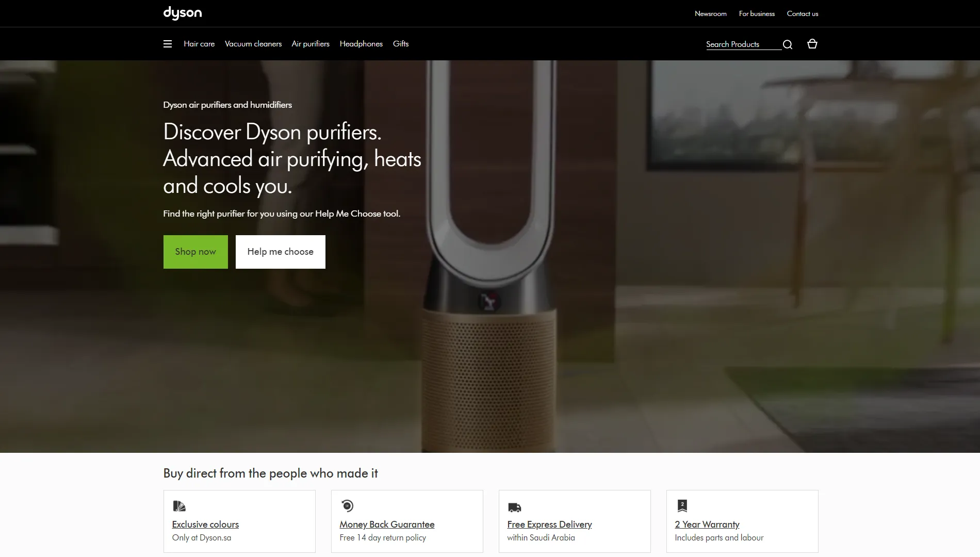Viewport: 980px width, 557px height.
Task: Click the green Shop now button
Action: pos(195,252)
